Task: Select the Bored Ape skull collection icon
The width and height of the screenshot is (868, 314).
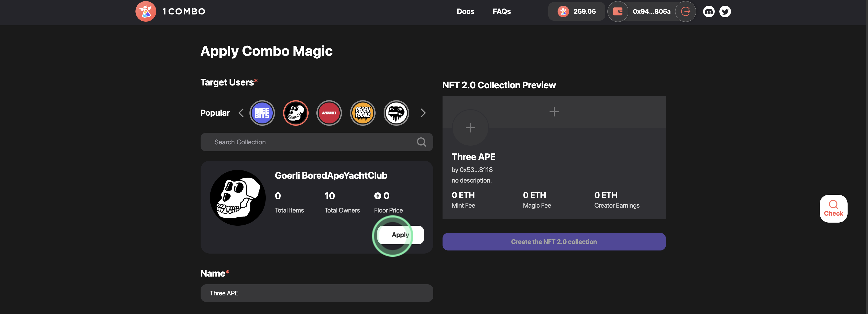Action: point(295,113)
